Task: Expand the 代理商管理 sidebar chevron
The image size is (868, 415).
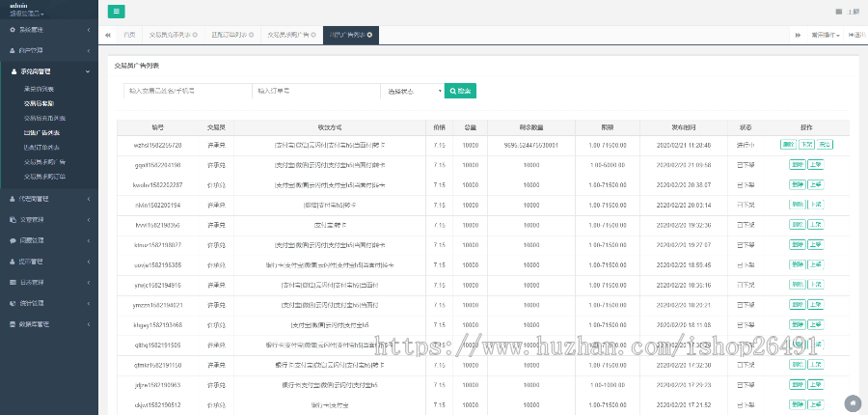Action: pos(89,199)
